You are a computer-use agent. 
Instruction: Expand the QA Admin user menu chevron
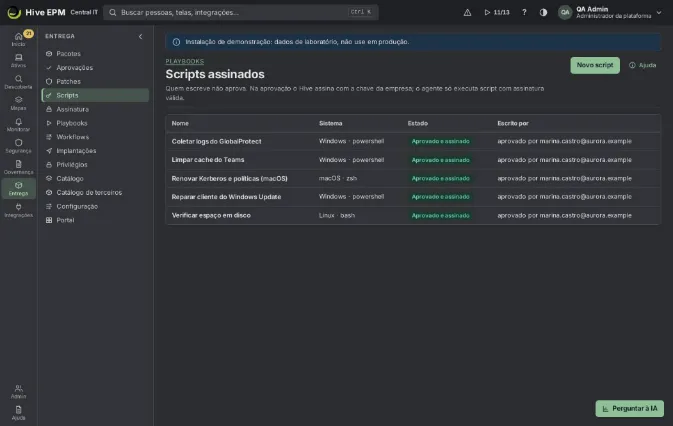659,12
